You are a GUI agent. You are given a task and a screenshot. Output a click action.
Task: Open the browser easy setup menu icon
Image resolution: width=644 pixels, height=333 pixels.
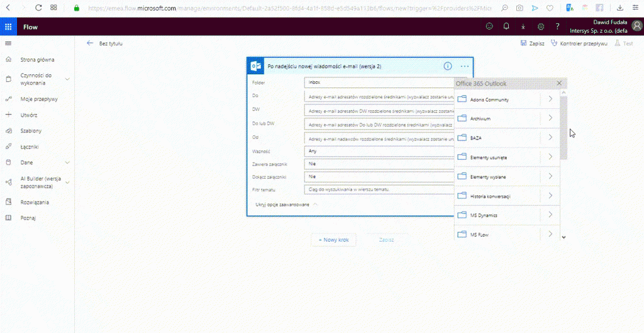pos(635,8)
